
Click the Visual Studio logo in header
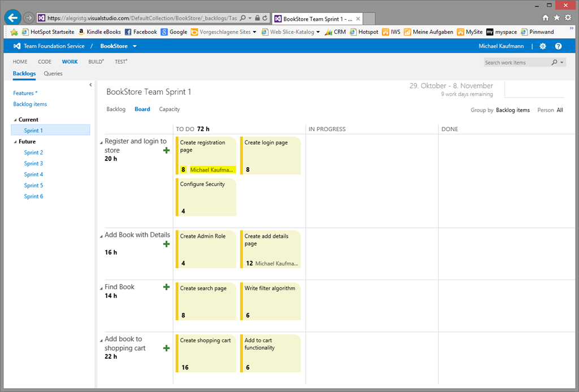(x=17, y=46)
